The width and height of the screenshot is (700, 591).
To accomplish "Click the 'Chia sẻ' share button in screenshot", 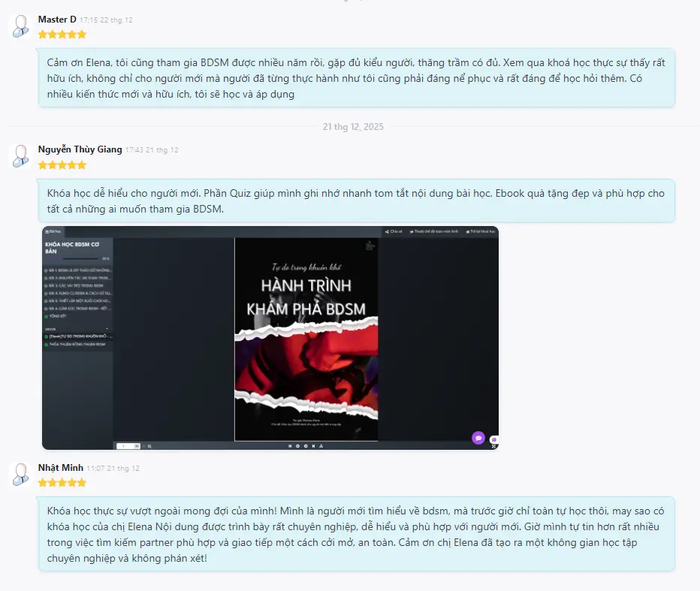I will pyautogui.click(x=393, y=232).
